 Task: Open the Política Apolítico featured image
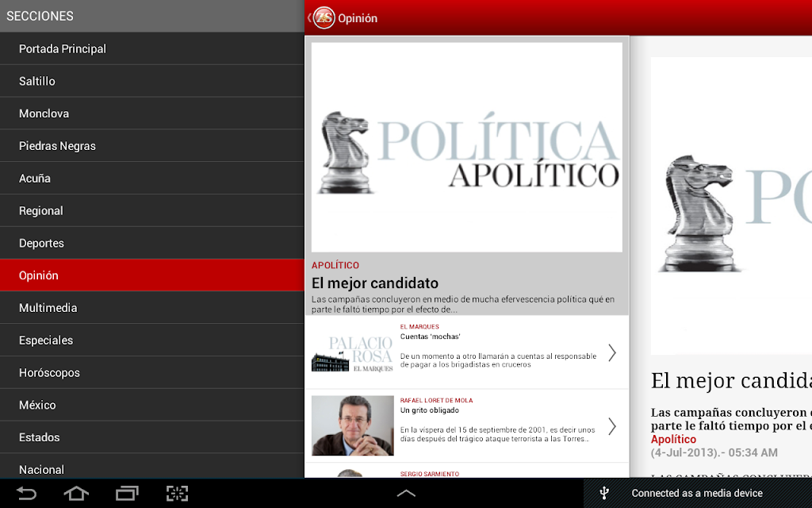466,147
